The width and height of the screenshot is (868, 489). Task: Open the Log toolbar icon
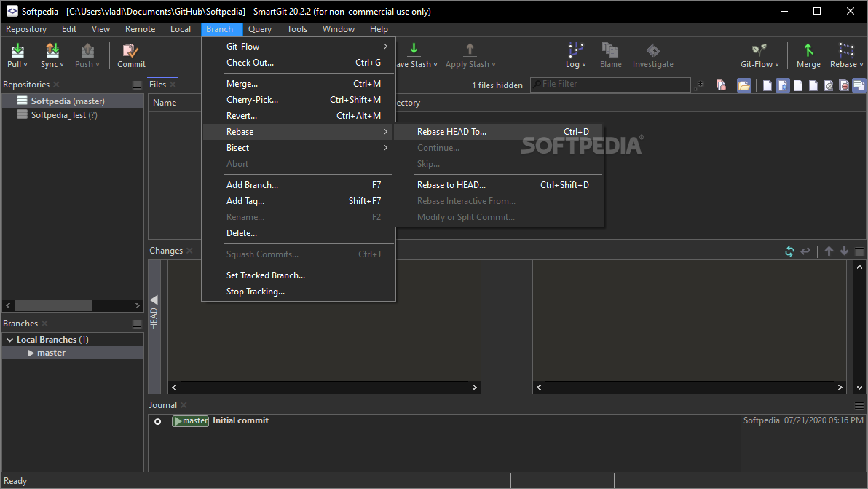576,50
